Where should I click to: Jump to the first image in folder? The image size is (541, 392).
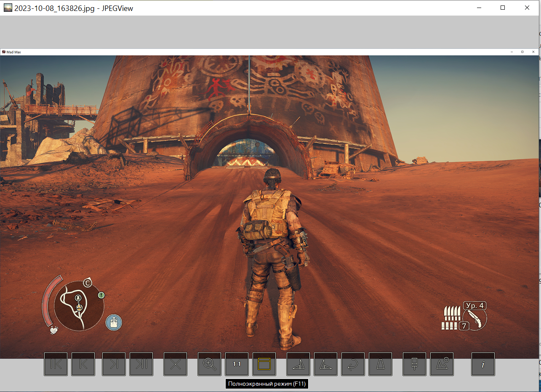click(x=56, y=364)
